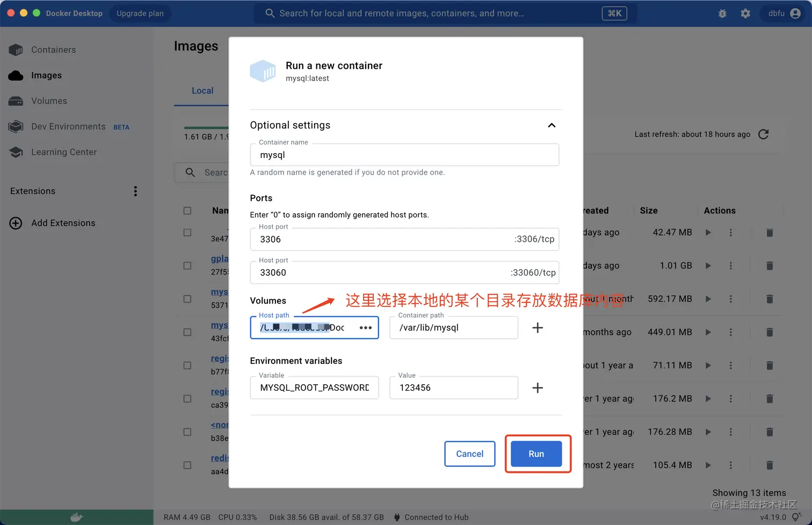Click the Containers icon in the sidebar

[x=16, y=50]
